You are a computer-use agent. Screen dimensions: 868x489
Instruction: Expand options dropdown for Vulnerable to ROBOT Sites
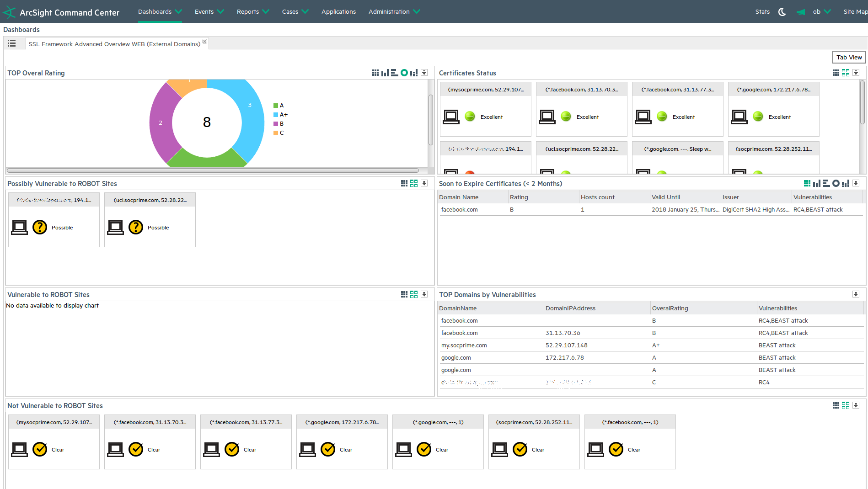(424, 294)
